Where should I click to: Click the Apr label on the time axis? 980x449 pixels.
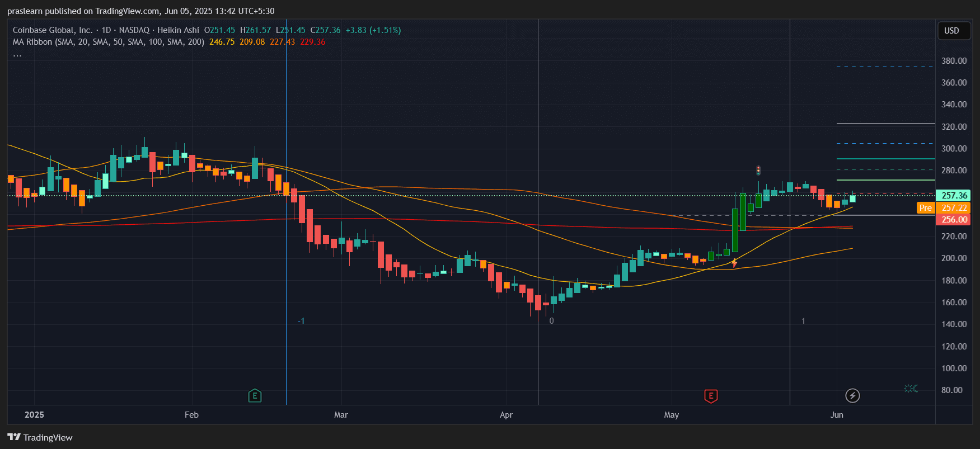506,414
